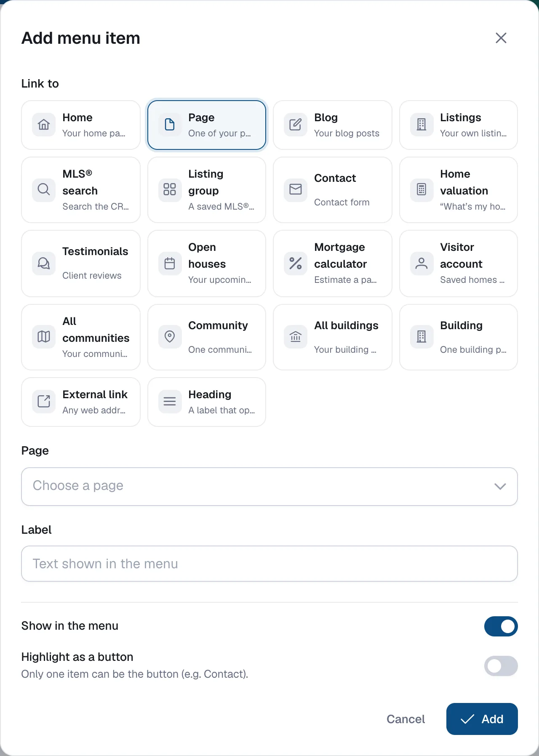This screenshot has height=756, width=539.
Task: Close the Add menu item dialog
Action: 501,38
